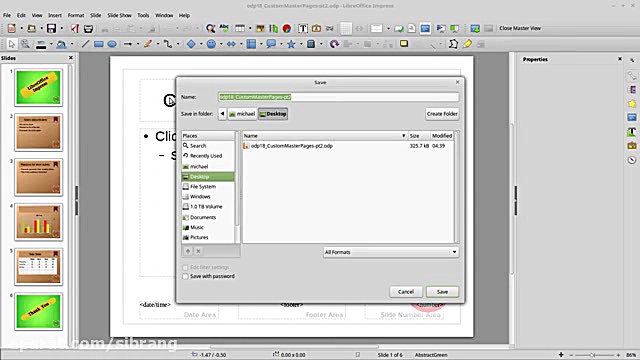Open the Lines and Arrows dropdown arrow
This screenshot has width=640, height=360.
pyautogui.click(x=138, y=44)
